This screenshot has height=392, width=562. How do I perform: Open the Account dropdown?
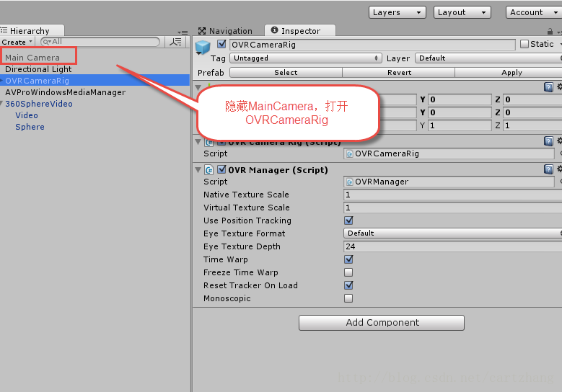(534, 12)
